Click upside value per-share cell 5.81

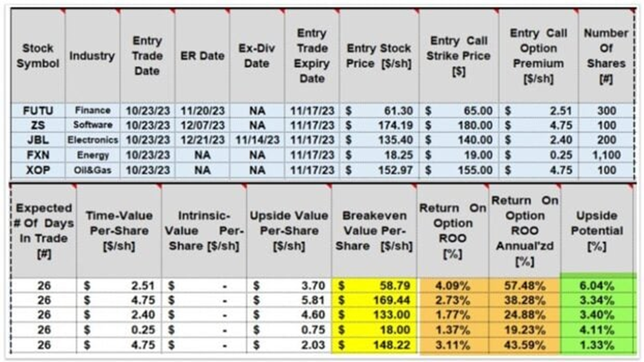click(288, 300)
